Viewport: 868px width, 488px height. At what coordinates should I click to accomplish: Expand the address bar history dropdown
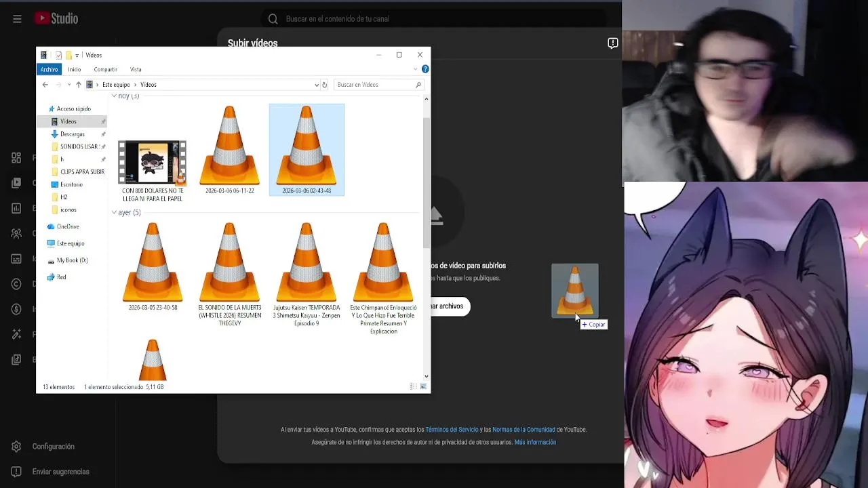click(x=317, y=85)
